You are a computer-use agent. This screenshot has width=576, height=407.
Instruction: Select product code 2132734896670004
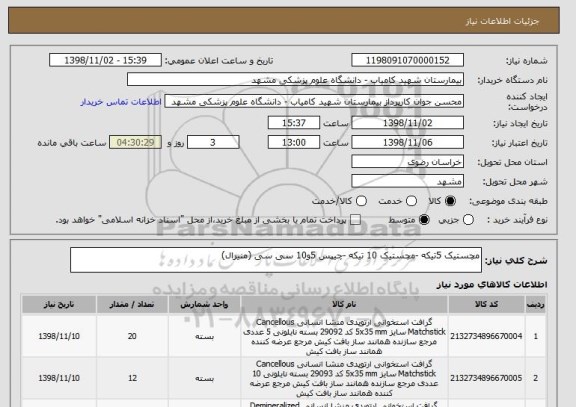[x=486, y=336]
